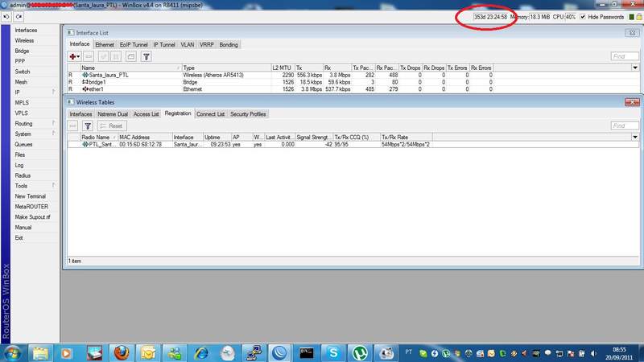Image resolution: width=644 pixels, height=362 pixels.
Task: Click the redo arrow in WinBox toolbar
Action: pyautogui.click(x=19, y=17)
